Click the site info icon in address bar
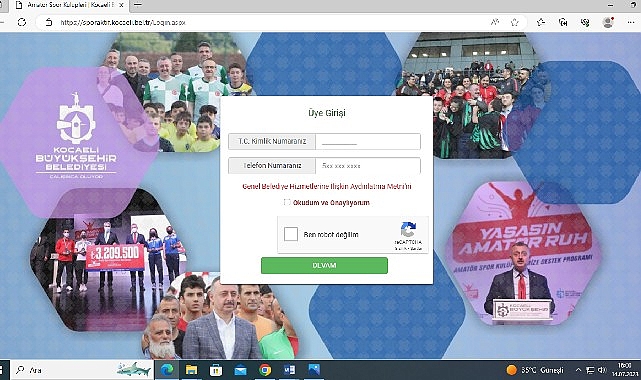641x380 pixels. click(x=49, y=22)
